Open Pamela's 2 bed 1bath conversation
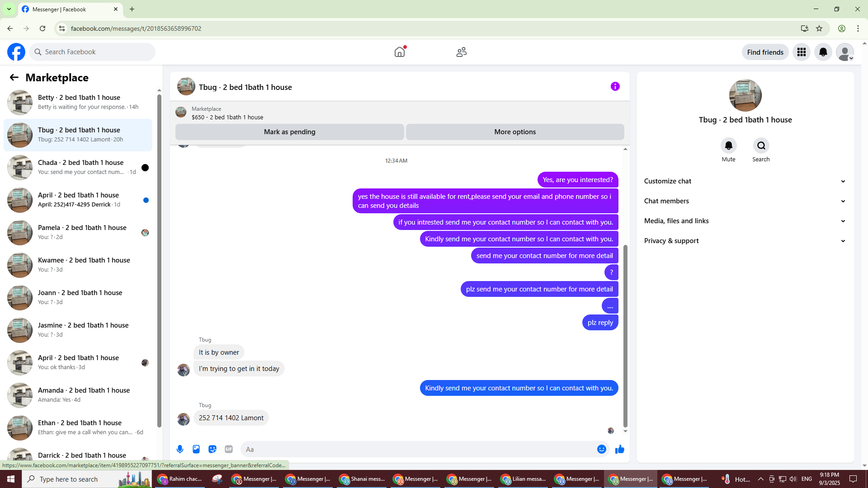Image resolution: width=868 pixels, height=488 pixels. pyautogui.click(x=78, y=233)
